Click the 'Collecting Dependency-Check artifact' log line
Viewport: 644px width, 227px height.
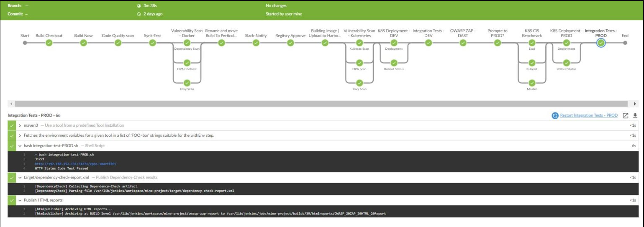(86, 186)
